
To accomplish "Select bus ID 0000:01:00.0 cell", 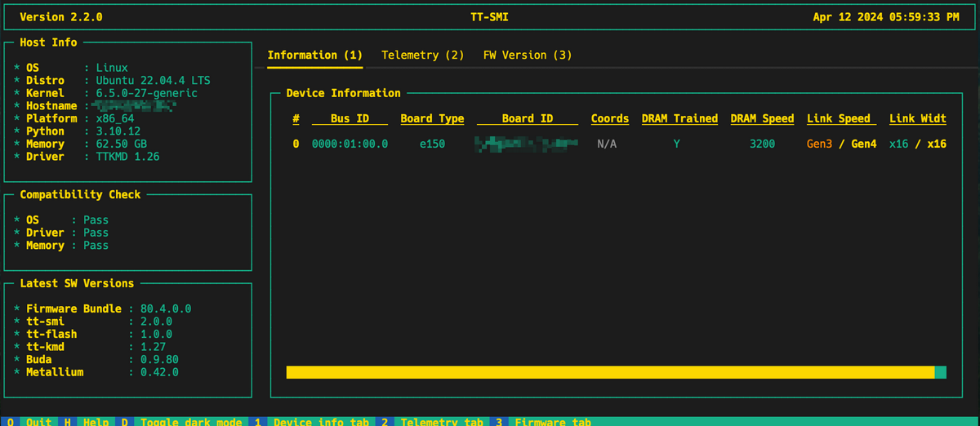I will [350, 144].
